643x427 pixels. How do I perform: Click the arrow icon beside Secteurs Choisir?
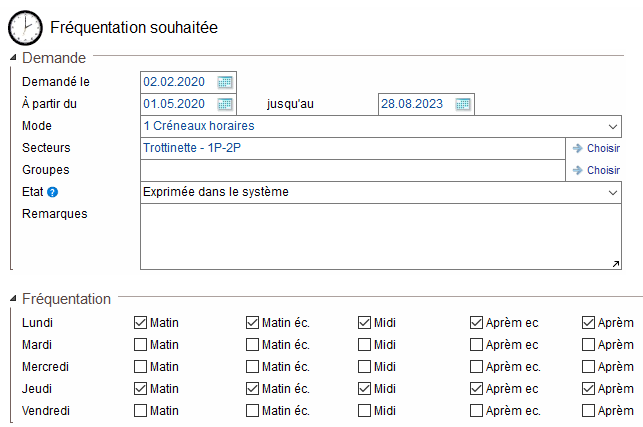point(577,148)
